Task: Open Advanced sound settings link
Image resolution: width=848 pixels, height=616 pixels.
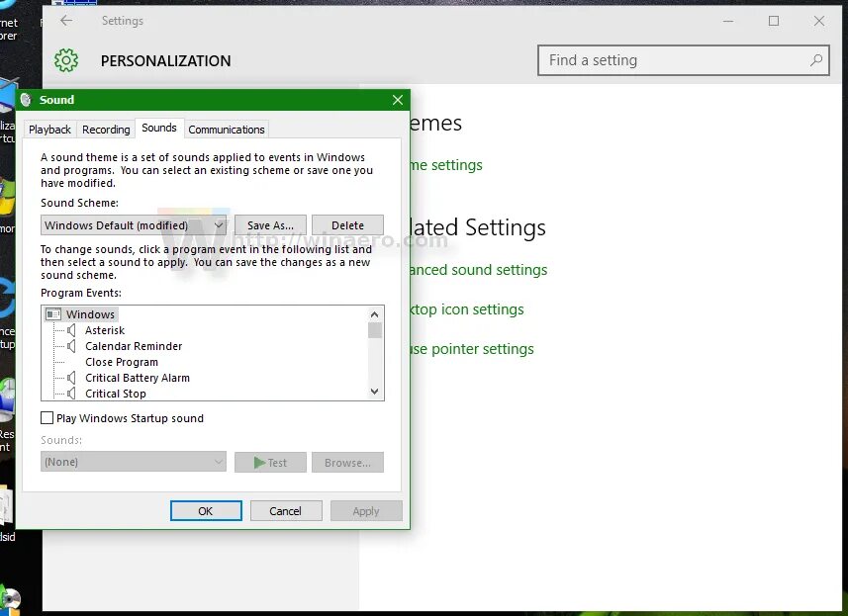Action: [479, 270]
